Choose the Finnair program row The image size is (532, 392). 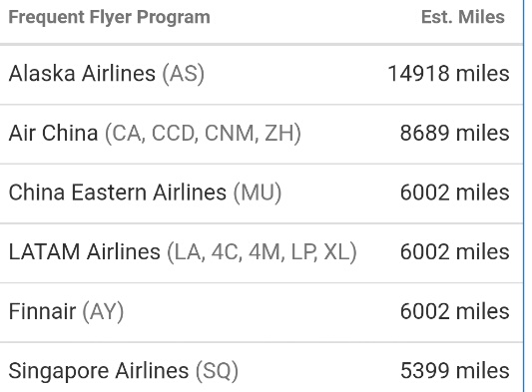point(262,312)
